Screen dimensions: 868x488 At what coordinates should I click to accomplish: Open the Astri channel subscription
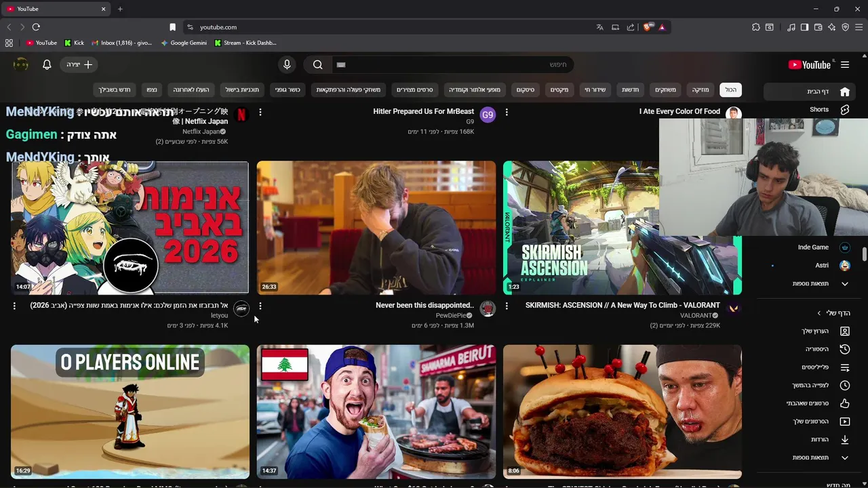tap(810, 266)
